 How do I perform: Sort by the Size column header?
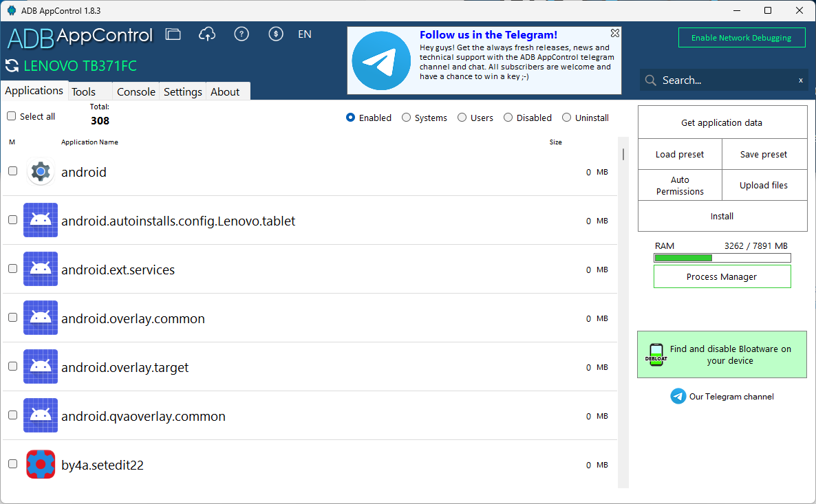pos(555,142)
